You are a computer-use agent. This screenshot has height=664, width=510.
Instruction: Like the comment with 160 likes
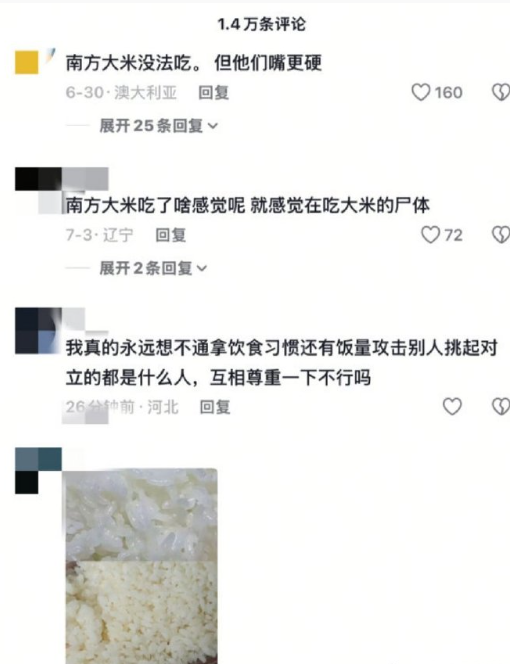(421, 92)
